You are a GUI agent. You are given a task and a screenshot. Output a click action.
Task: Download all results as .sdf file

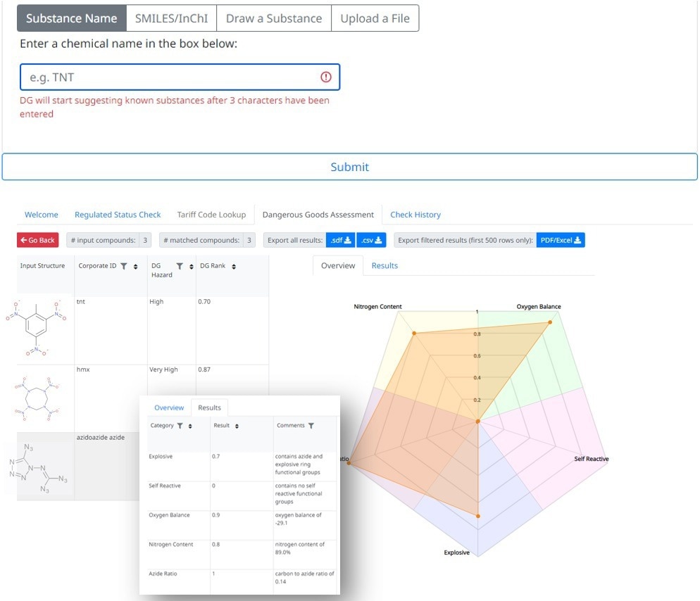(x=339, y=239)
